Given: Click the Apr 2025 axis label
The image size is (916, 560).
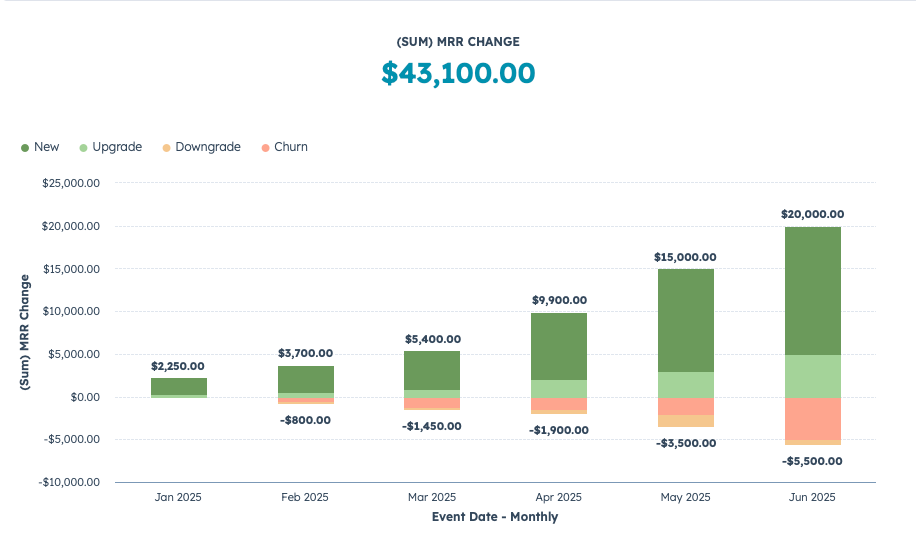Looking at the screenshot, I should (558, 497).
